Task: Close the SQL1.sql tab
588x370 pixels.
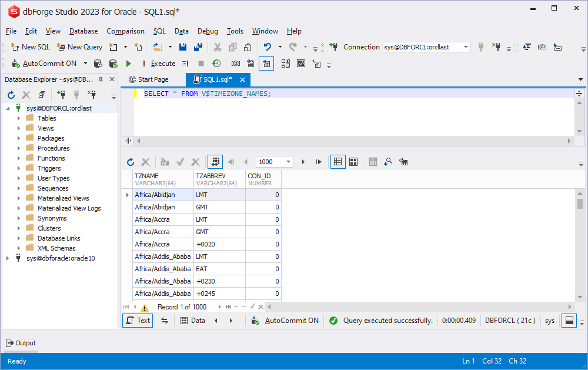Action: click(243, 79)
